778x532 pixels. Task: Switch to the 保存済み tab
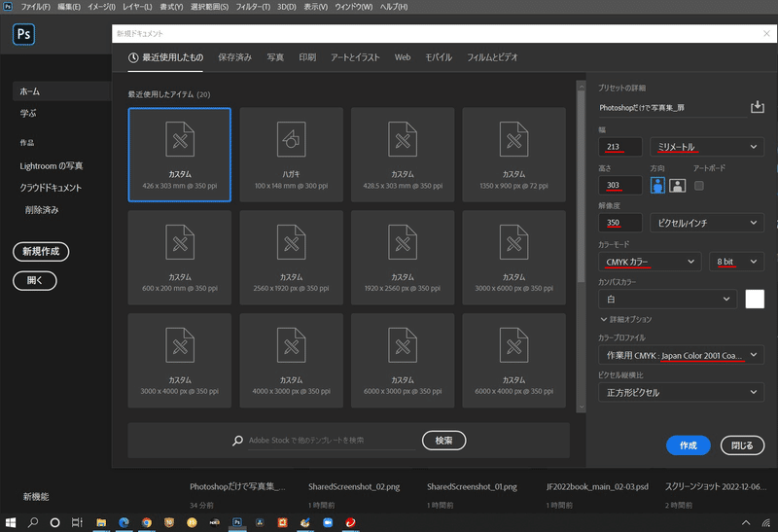[x=234, y=57]
